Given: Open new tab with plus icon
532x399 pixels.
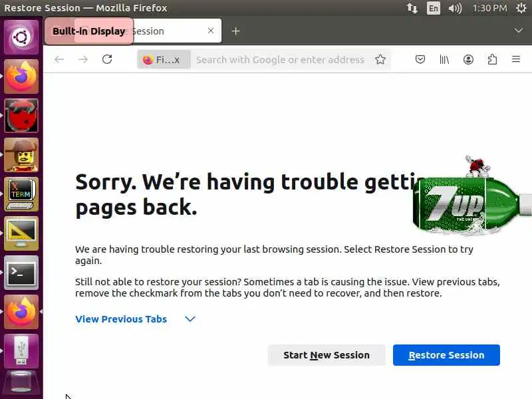Looking at the screenshot, I should [235, 31].
